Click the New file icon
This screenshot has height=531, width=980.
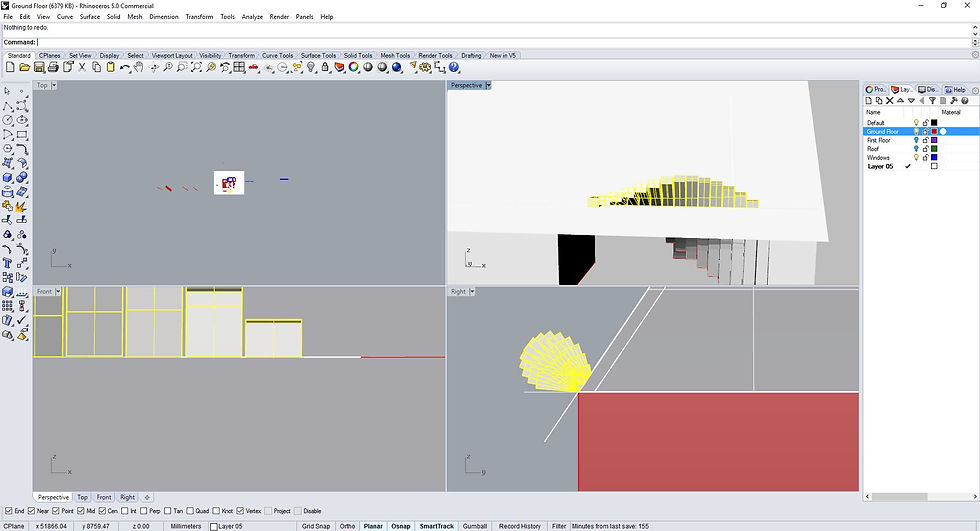click(x=10, y=67)
